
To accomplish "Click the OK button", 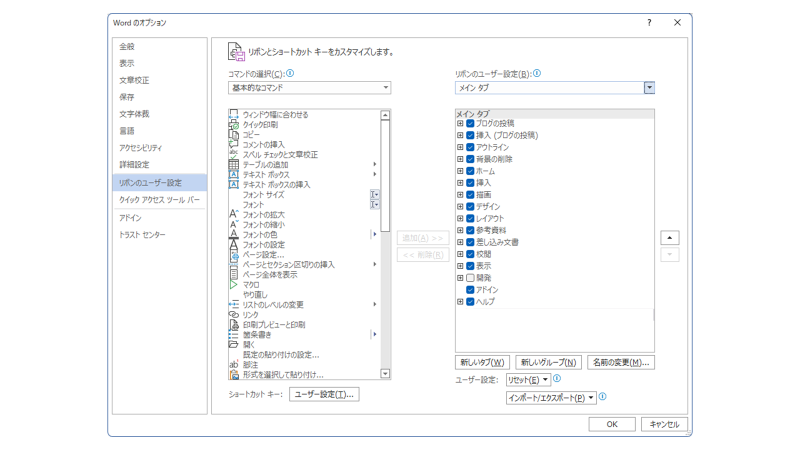I will pos(612,424).
